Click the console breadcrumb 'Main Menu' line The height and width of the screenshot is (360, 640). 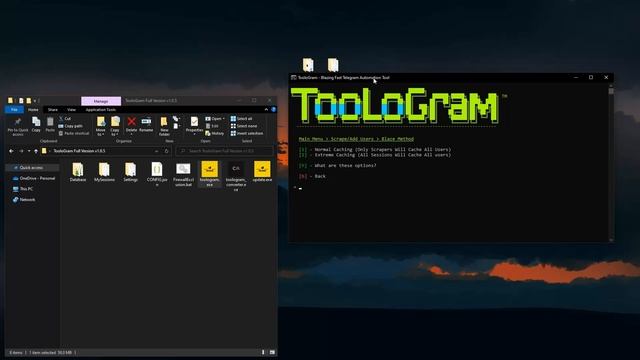(356, 139)
